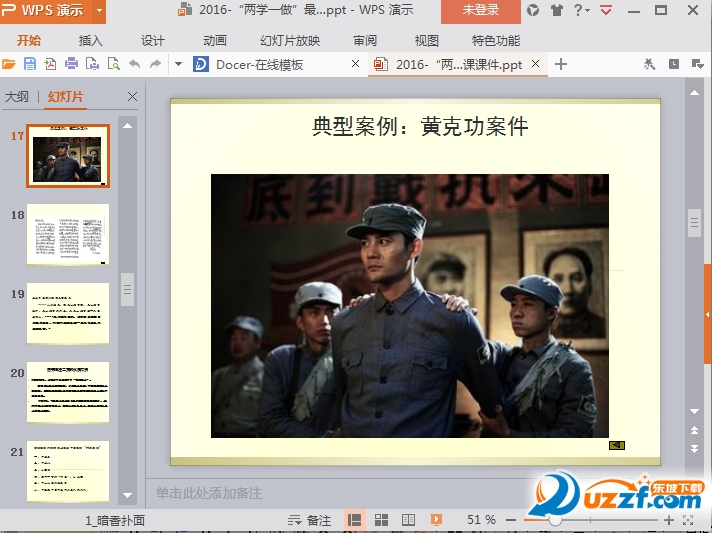Click the clock icon on tab bar

(674, 64)
